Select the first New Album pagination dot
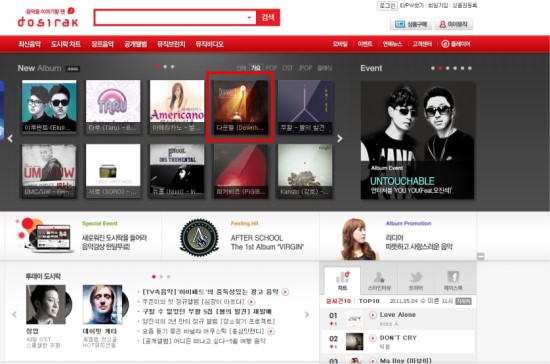 (x=158, y=67)
